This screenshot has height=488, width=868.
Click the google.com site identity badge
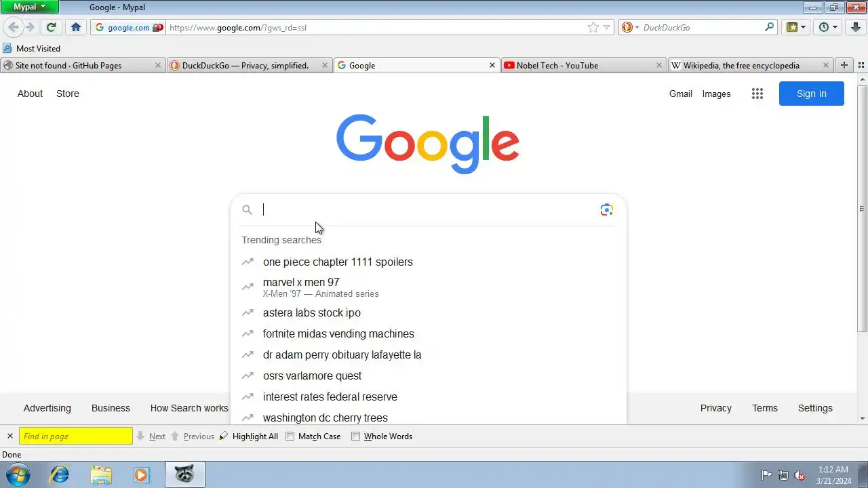129,27
